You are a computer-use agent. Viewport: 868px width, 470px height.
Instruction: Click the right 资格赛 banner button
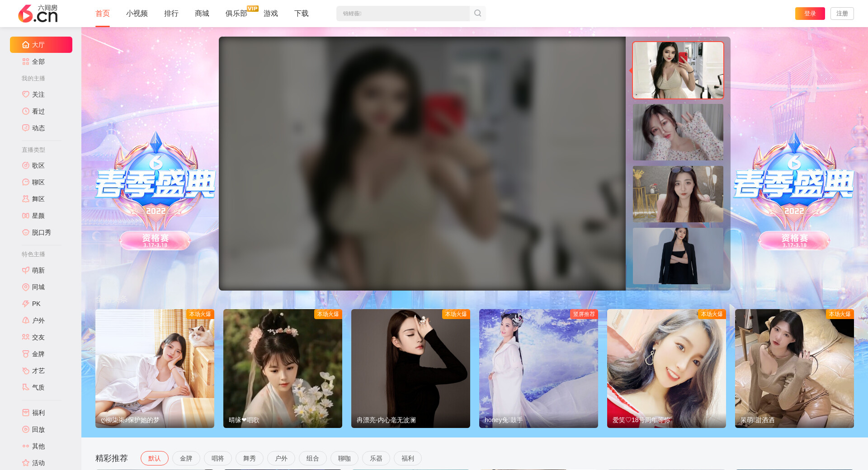pos(794,240)
